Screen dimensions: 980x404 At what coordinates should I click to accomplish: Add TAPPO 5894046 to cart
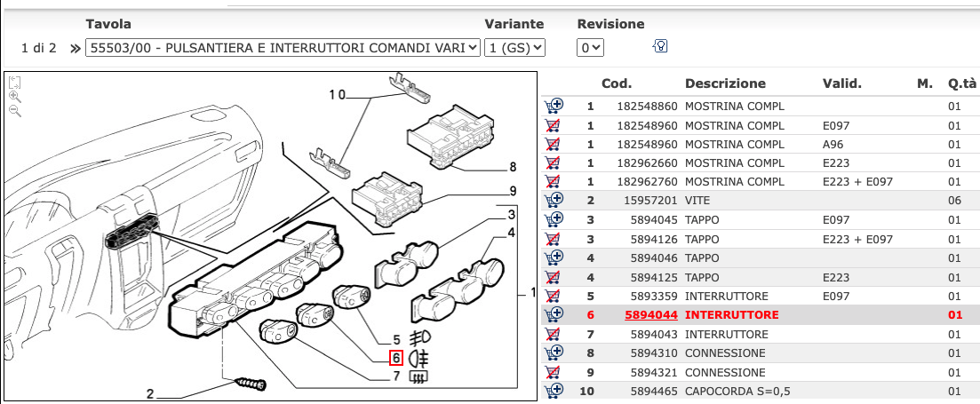(553, 257)
